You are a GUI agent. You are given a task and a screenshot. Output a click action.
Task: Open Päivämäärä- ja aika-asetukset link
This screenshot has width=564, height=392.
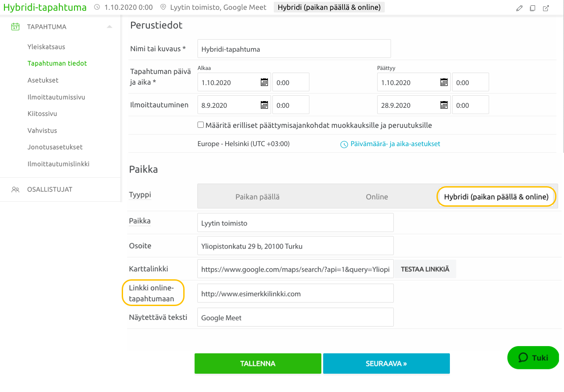click(390, 144)
